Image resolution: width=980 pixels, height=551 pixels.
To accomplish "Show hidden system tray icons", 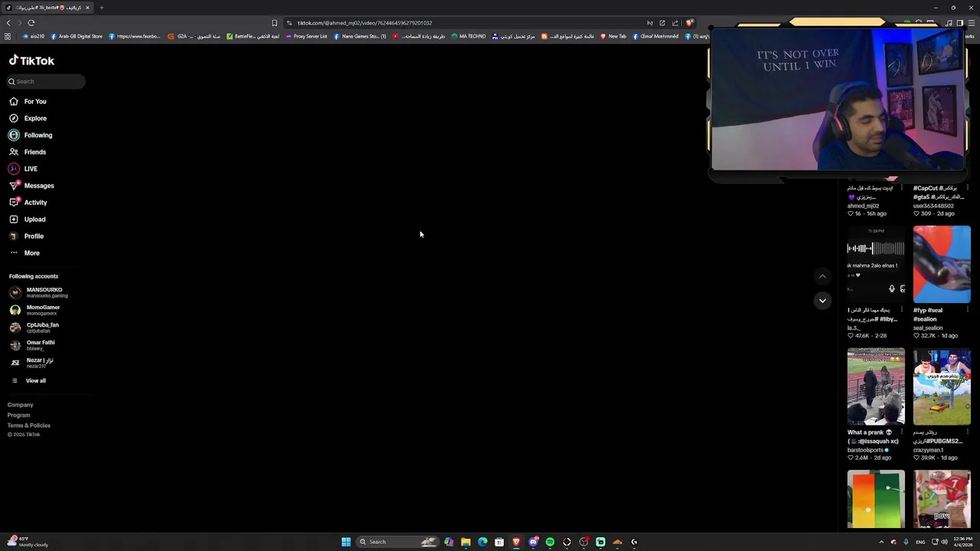I will [x=881, y=542].
